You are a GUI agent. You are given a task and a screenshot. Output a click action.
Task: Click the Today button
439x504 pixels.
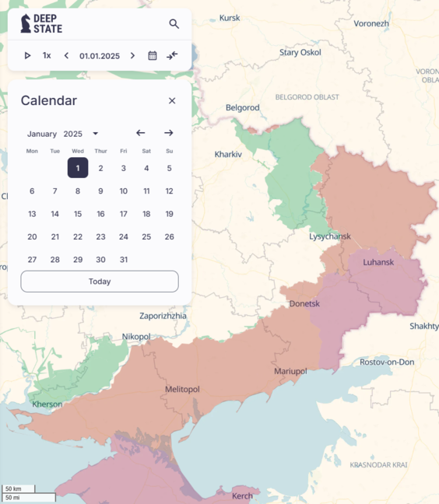(100, 282)
